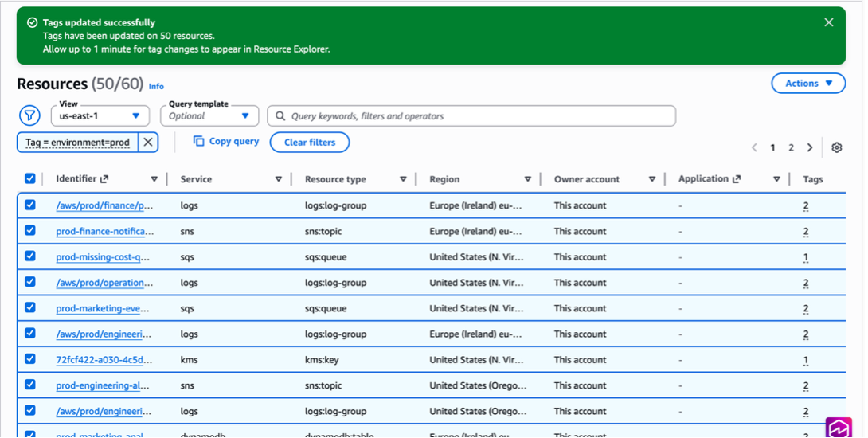This screenshot has height=438, width=868.
Task: Click sns:topic cell in prod-finance row
Action: pos(323,232)
